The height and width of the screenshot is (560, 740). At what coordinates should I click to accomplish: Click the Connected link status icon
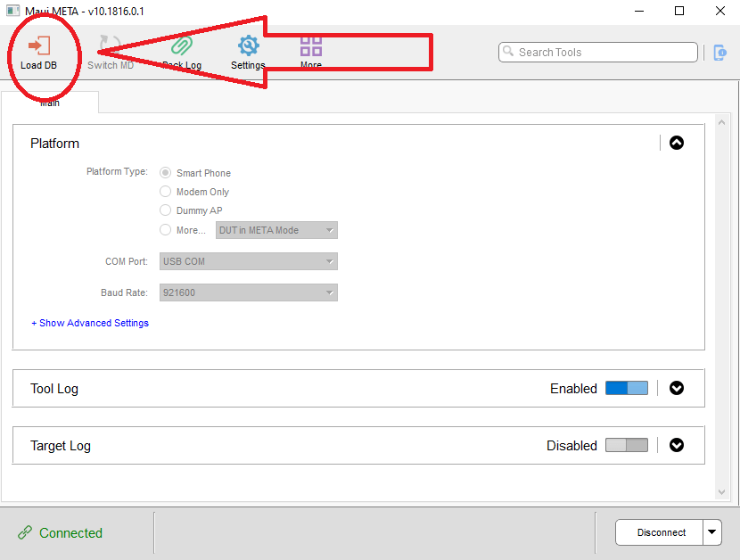[x=25, y=532]
